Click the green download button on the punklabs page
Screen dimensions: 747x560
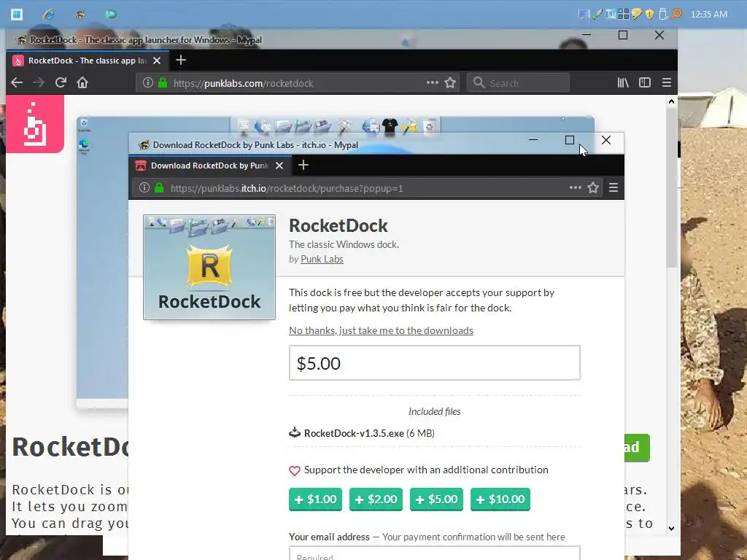637,448
